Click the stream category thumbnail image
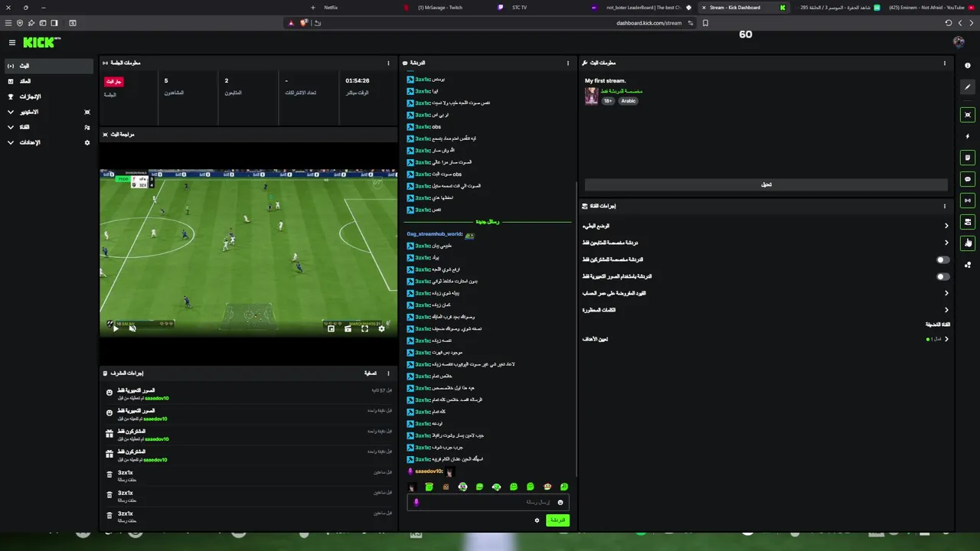Viewport: 980px width, 551px height. (x=591, y=96)
